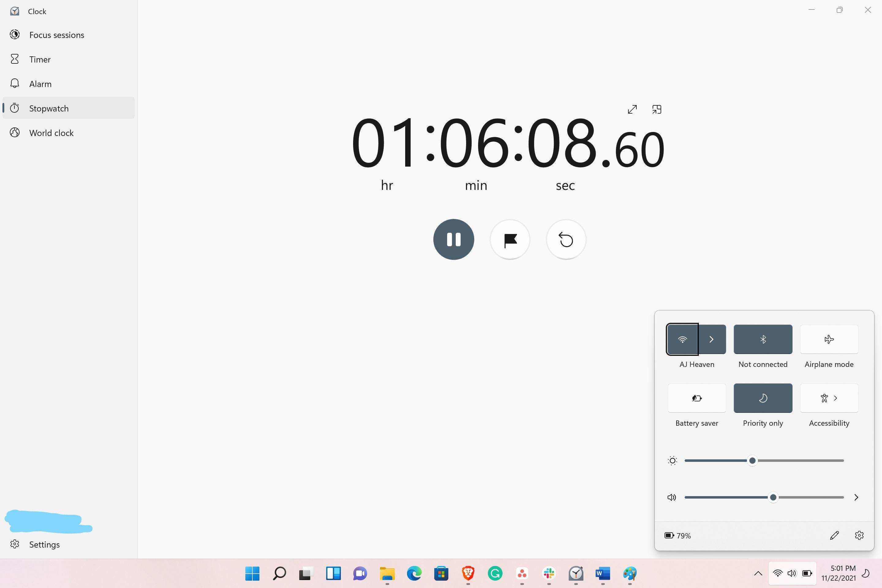This screenshot has width=882, height=588.
Task: Open Microsoft Edge from the taskbar
Action: pyautogui.click(x=414, y=573)
